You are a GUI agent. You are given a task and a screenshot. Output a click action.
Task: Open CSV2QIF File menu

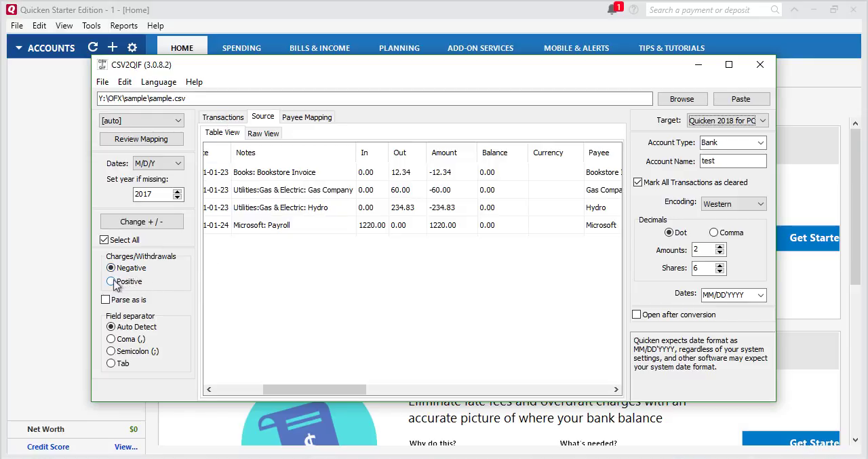pos(102,82)
